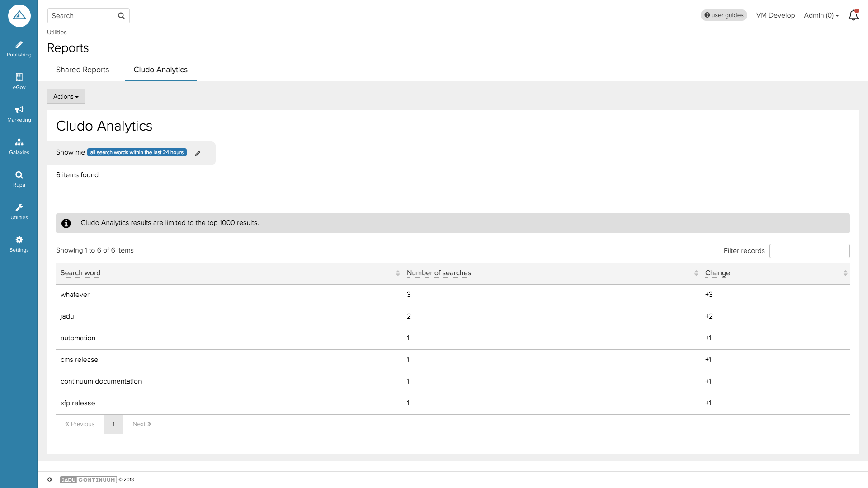868x488 pixels.
Task: Switch to Shared Reports tab
Action: coord(83,70)
